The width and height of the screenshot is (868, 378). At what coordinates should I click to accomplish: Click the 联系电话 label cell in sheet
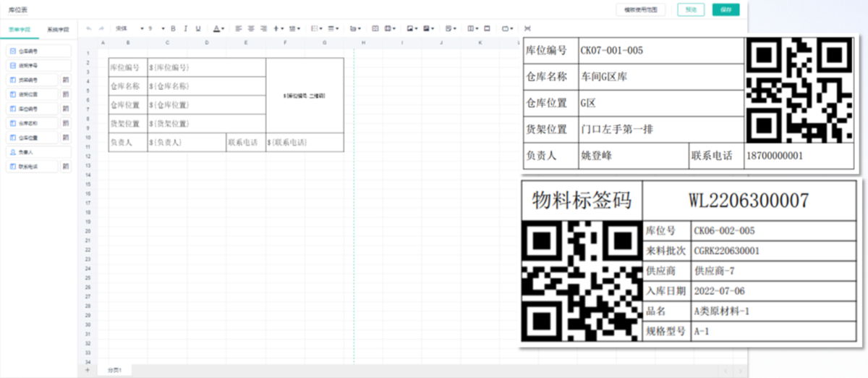coord(246,143)
